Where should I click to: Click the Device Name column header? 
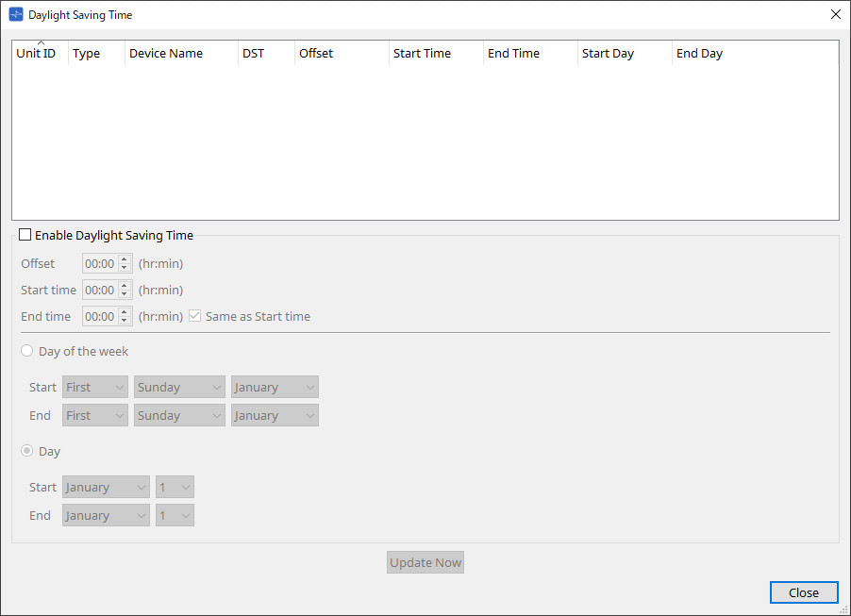(166, 54)
